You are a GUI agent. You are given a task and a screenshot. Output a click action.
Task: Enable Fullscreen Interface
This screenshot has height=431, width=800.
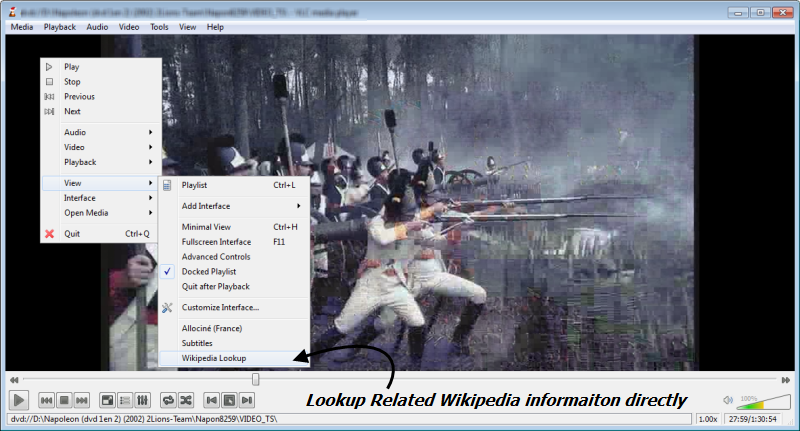(x=234, y=242)
